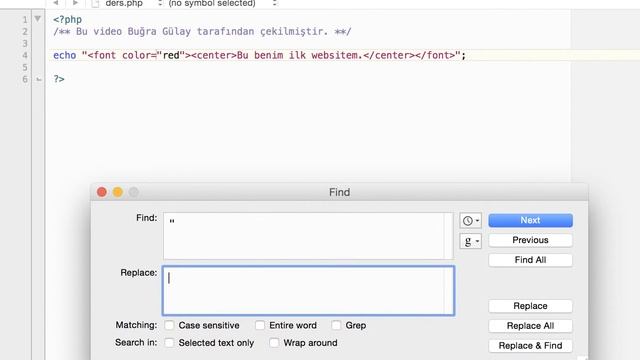
Task: Click the word red in the code
Action: [x=171, y=56]
